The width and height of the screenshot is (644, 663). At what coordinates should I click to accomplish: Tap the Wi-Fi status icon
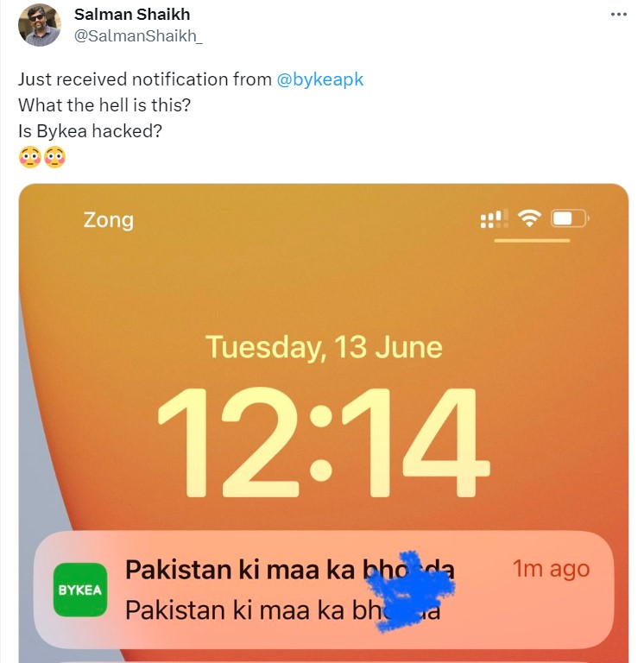coord(529,218)
